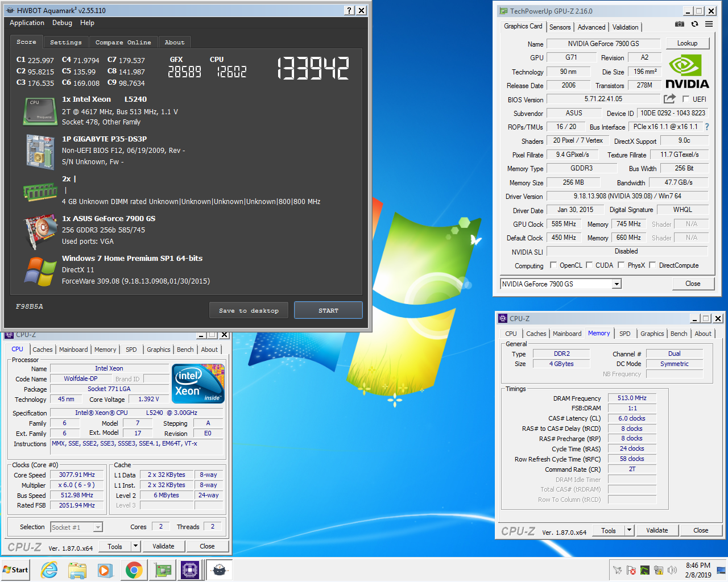Switch to HWBOT Aquamark taskbar icon
The width and height of the screenshot is (728, 582).
point(219,569)
